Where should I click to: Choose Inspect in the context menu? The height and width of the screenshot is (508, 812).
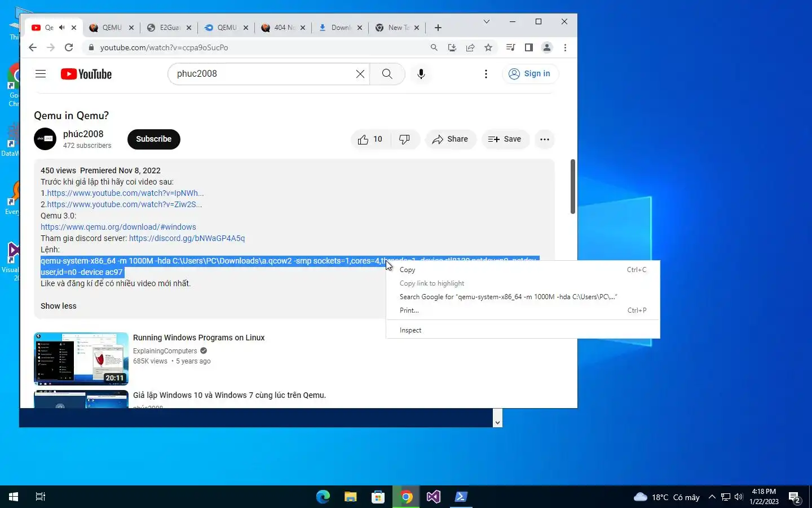(523, 330)
